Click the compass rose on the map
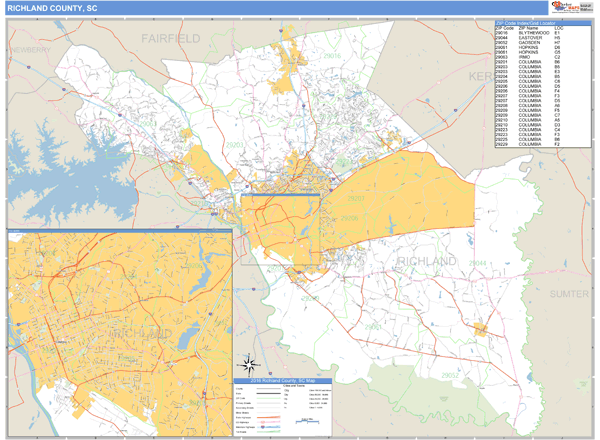 point(249,365)
